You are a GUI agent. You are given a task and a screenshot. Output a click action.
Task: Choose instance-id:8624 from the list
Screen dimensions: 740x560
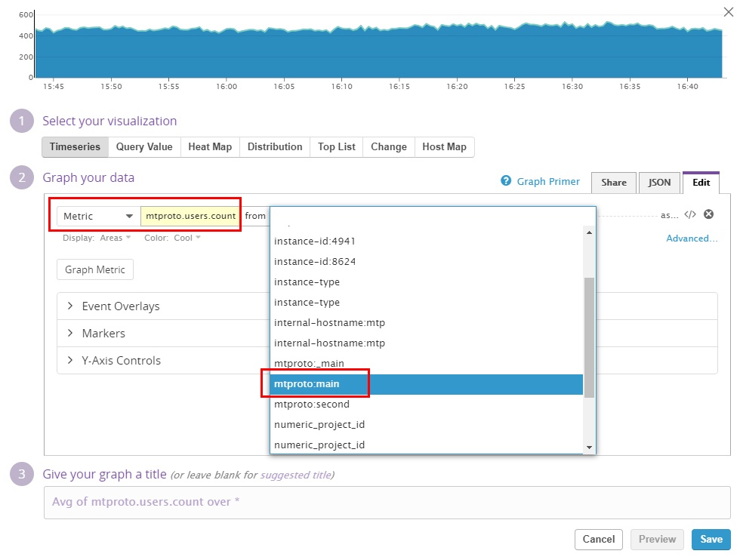click(x=427, y=261)
